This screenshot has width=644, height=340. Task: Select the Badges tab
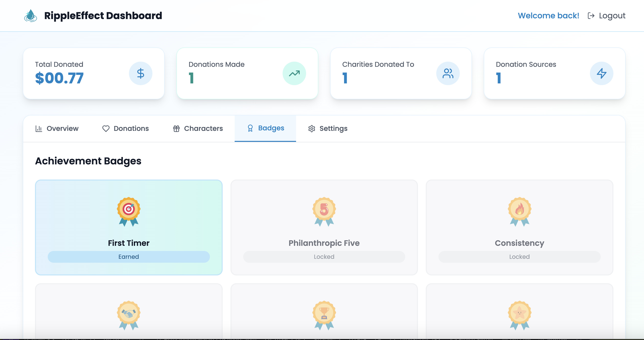coord(265,128)
